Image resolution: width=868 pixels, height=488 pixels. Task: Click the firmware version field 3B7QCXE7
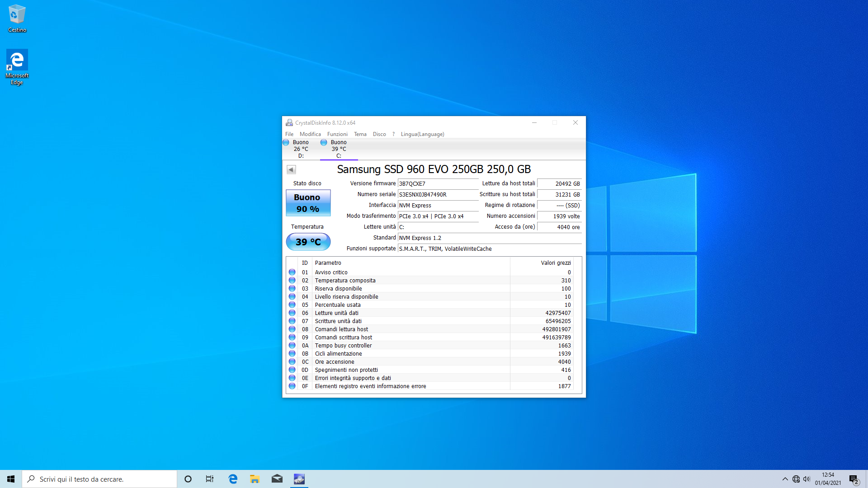point(438,183)
